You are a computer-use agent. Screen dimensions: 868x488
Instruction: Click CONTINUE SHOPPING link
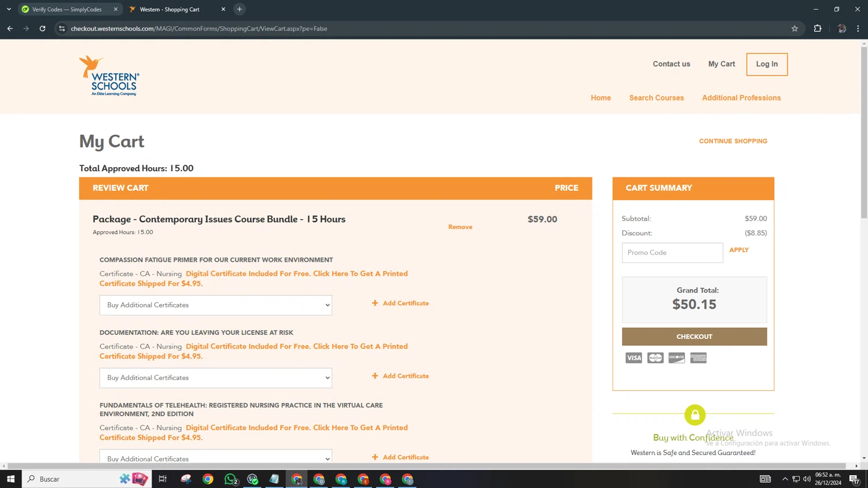(x=733, y=141)
